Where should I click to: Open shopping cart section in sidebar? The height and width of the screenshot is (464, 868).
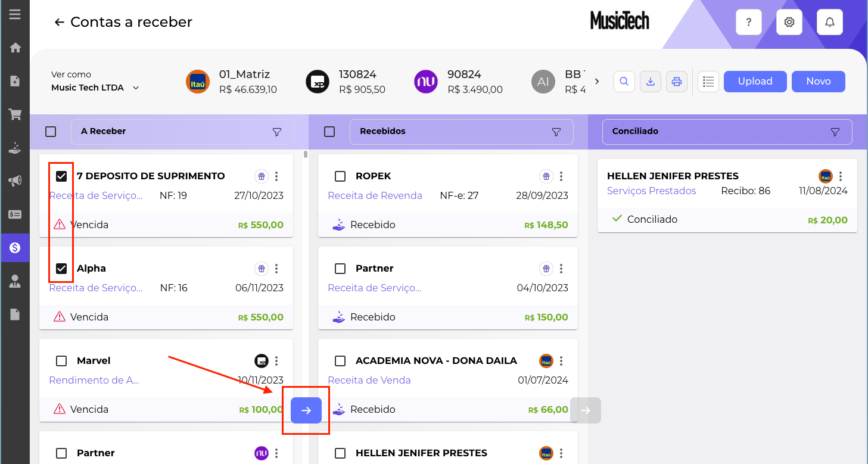point(15,114)
